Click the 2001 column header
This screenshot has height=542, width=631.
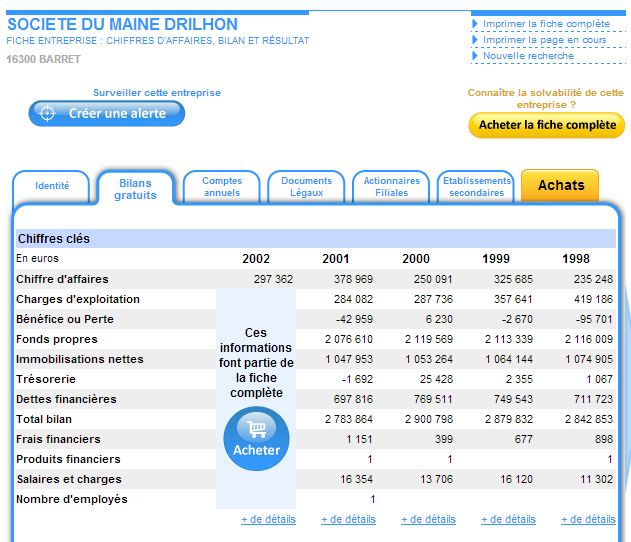[x=336, y=259]
